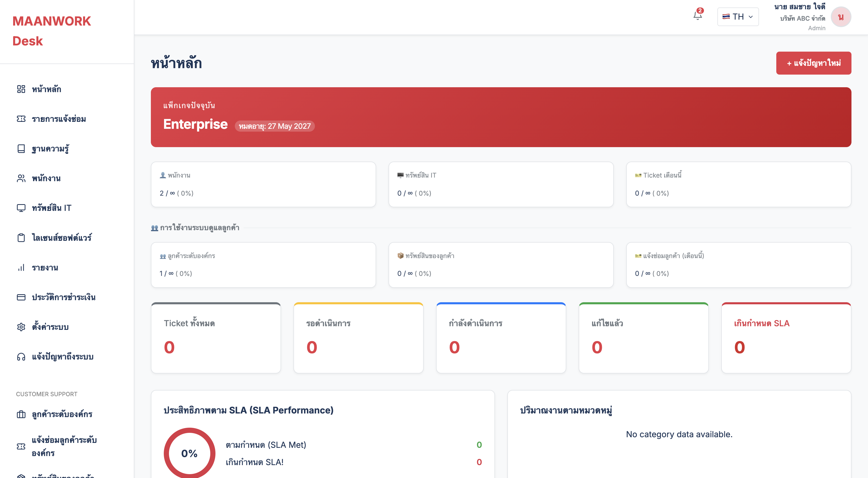This screenshot has width=868, height=478.
Task: Click the ตามกำหนด (SLA Met) row label
Action: [x=266, y=445]
